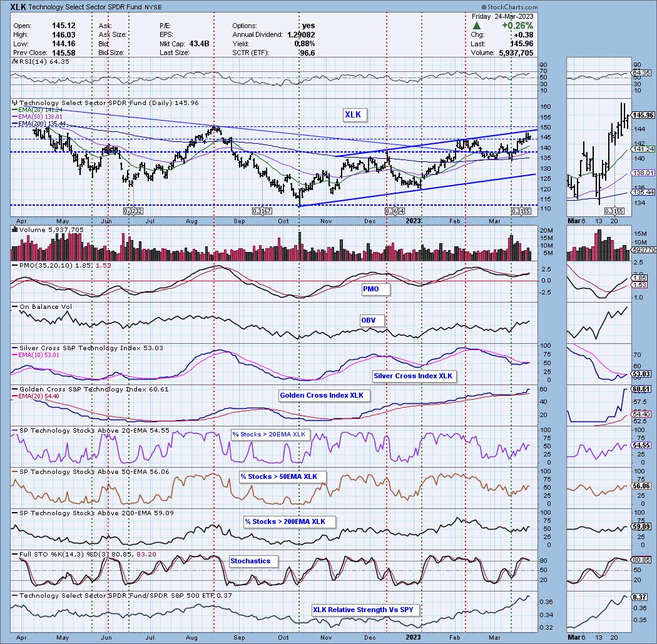The width and height of the screenshot is (657, 644).
Task: Click the 145.96 price tag in the zoom panel
Action: coord(643,115)
